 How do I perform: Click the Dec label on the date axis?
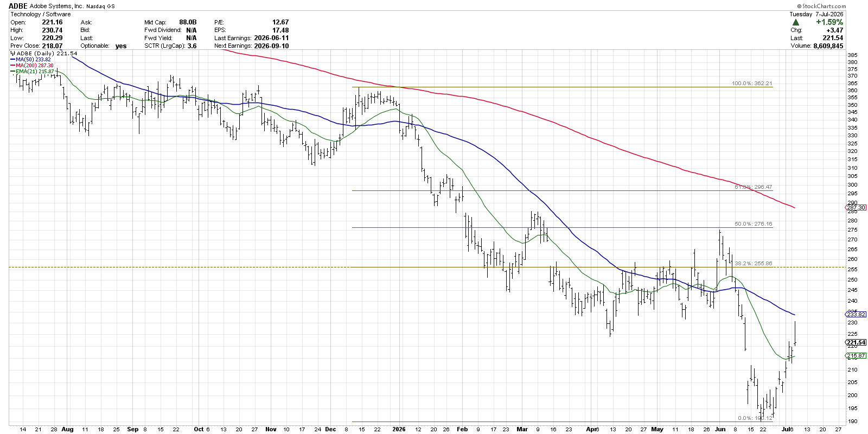click(x=331, y=429)
